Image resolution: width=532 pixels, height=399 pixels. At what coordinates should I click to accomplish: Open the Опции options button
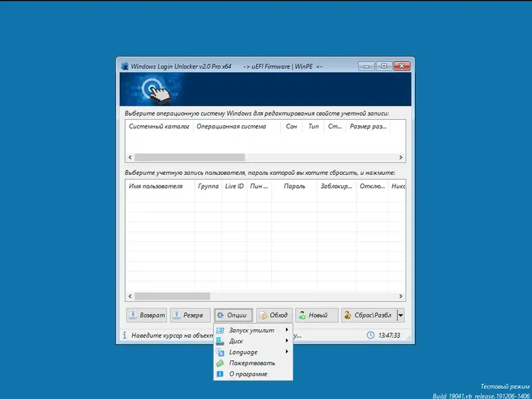pyautogui.click(x=233, y=315)
